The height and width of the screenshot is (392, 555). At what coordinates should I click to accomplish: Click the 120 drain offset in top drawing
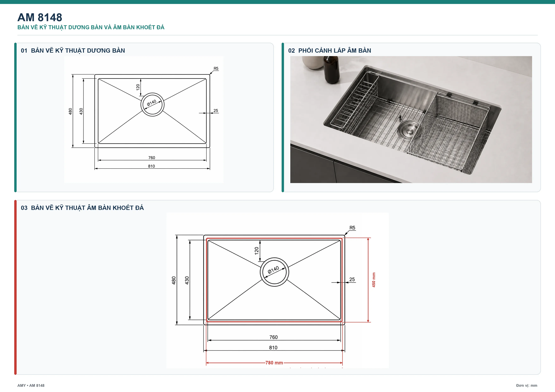click(138, 87)
